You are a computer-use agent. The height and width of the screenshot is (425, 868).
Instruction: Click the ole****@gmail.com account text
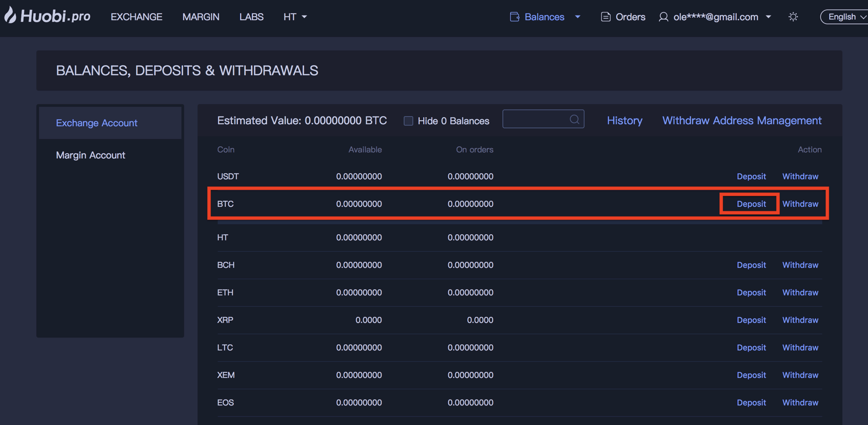point(716,17)
